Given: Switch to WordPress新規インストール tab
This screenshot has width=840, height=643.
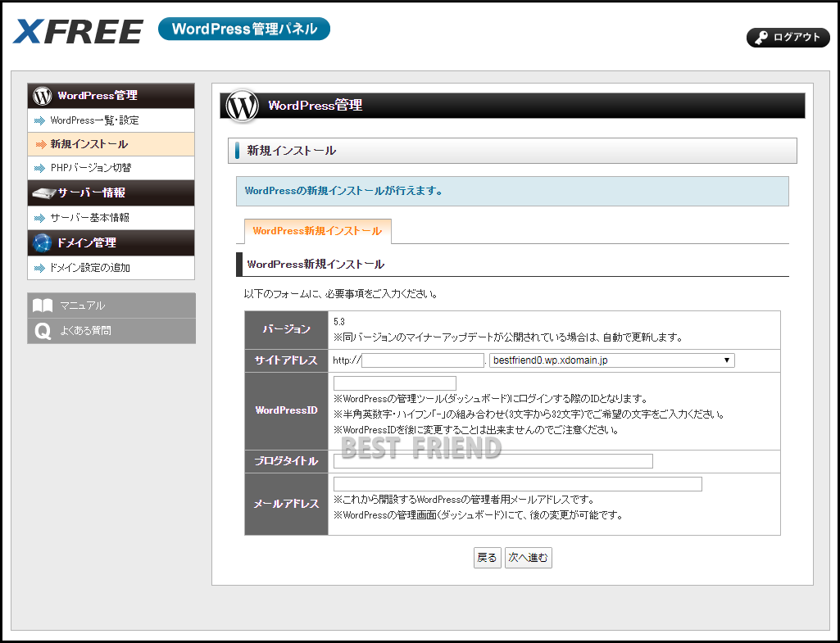Looking at the screenshot, I should (318, 231).
